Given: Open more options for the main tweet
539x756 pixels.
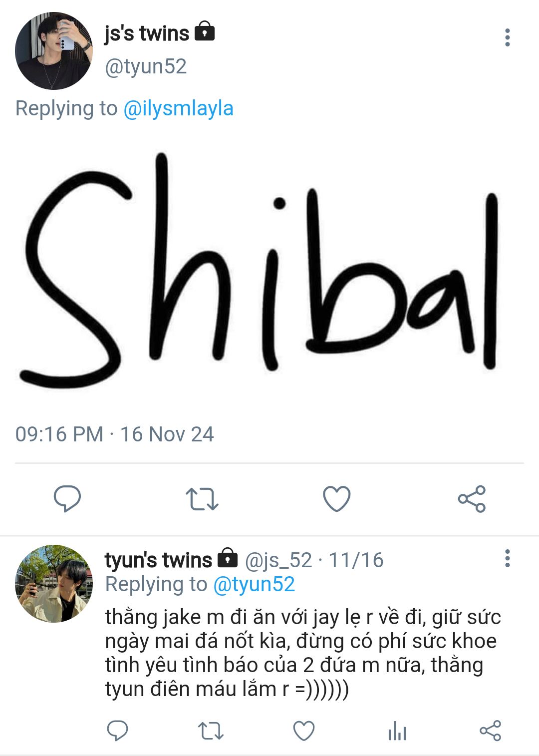Looking at the screenshot, I should coord(508,37).
